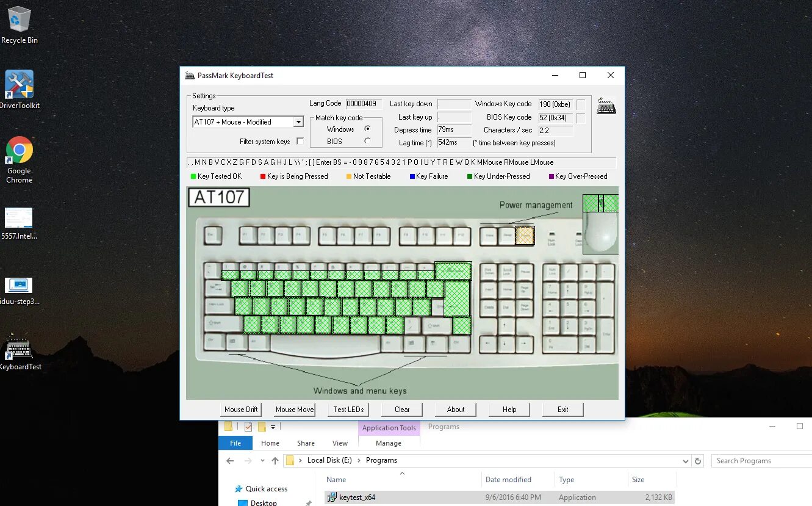812x506 pixels.
Task: Expand the chevron after Local Disk (E:)
Action: pos(359,460)
